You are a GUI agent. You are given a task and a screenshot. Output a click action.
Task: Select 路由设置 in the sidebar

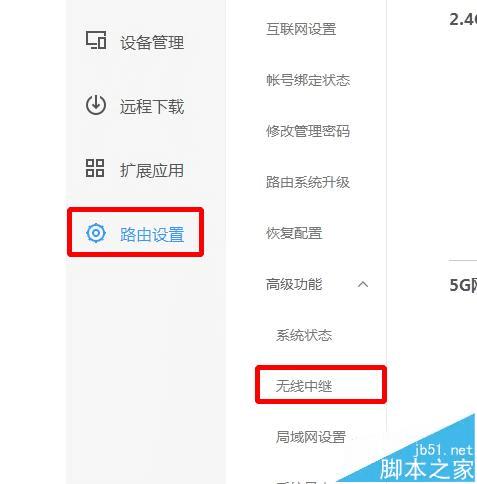pos(152,234)
